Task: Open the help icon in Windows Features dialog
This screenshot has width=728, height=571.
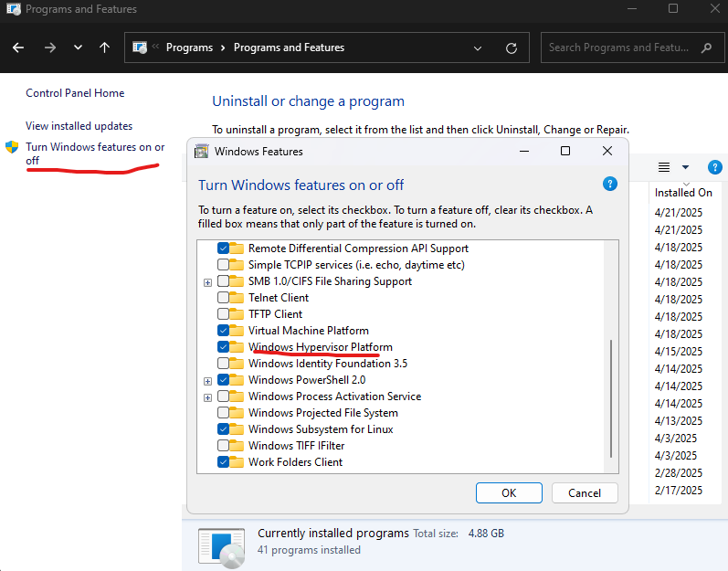Action: (609, 184)
